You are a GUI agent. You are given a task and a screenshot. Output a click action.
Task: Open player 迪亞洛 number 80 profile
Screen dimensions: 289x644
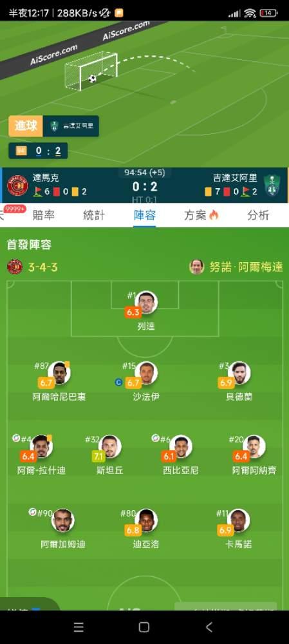146,520
